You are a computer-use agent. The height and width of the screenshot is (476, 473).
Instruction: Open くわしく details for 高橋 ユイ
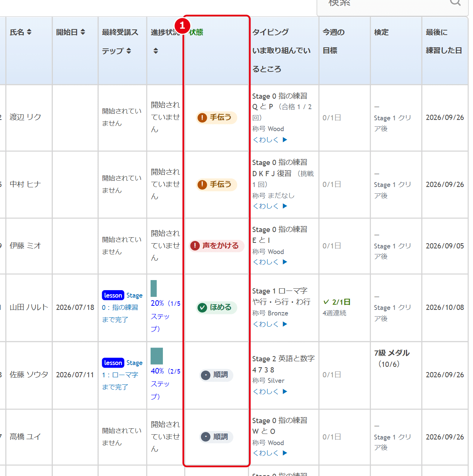pyautogui.click(x=270, y=453)
